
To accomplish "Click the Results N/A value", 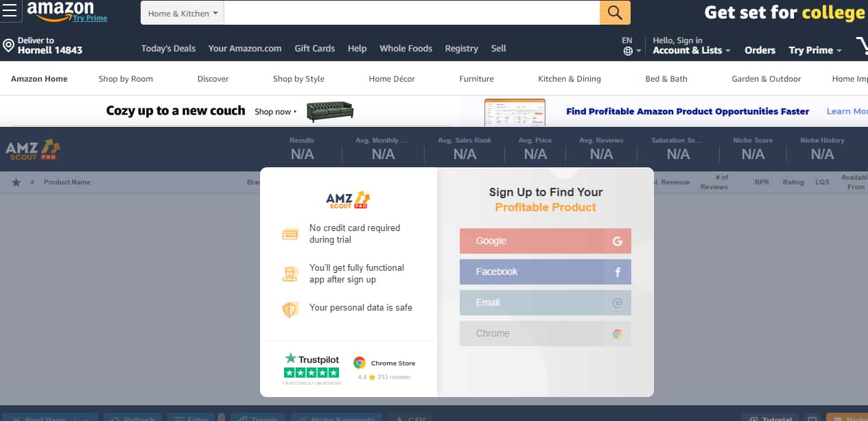I will click(x=303, y=154).
